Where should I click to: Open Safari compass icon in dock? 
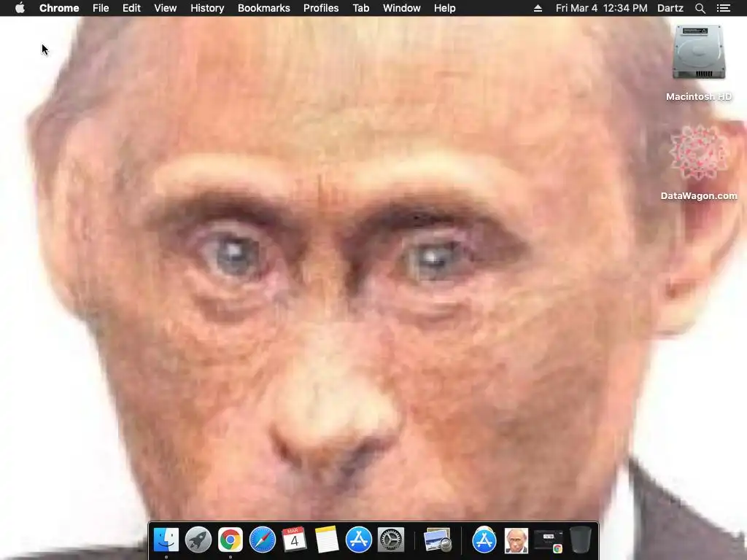coord(263,540)
